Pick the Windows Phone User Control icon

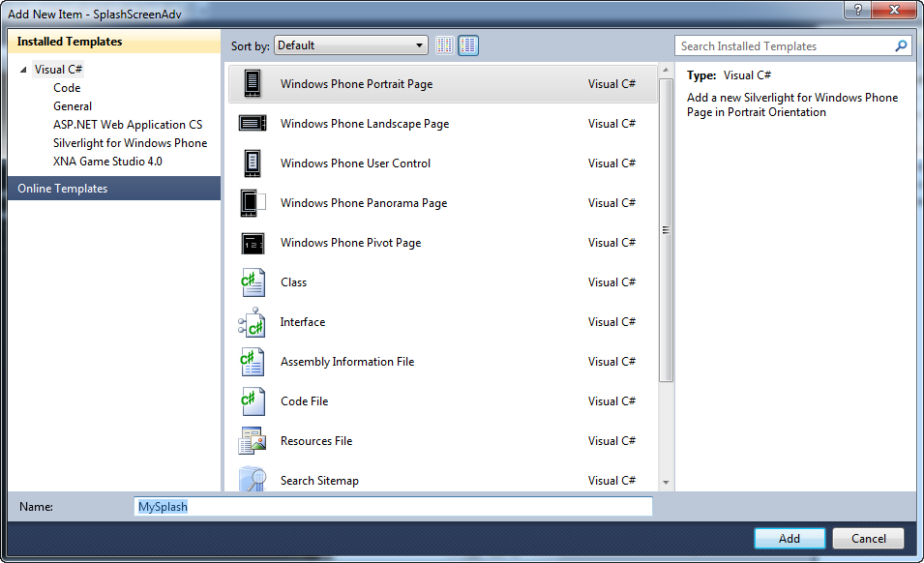253,163
